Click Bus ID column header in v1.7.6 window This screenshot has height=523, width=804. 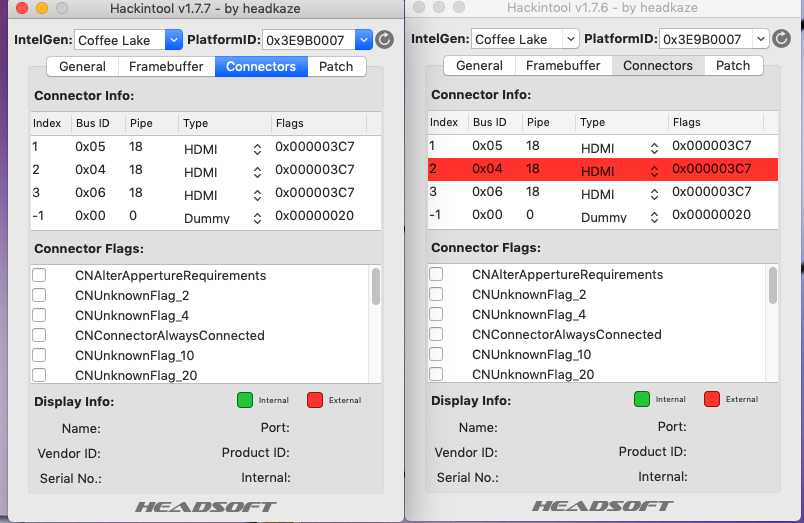(x=495, y=122)
